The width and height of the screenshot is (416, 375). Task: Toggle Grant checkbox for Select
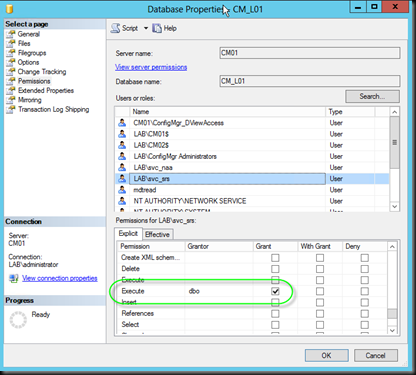click(x=275, y=325)
